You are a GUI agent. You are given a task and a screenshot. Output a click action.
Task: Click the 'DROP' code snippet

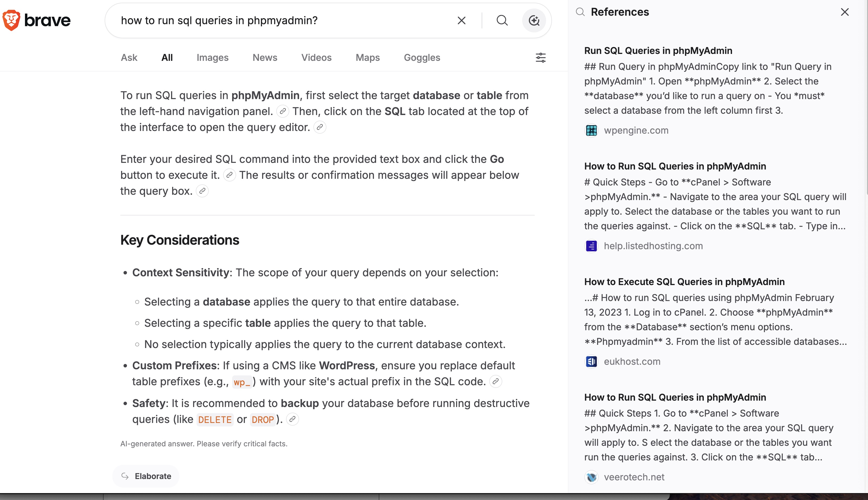(263, 420)
